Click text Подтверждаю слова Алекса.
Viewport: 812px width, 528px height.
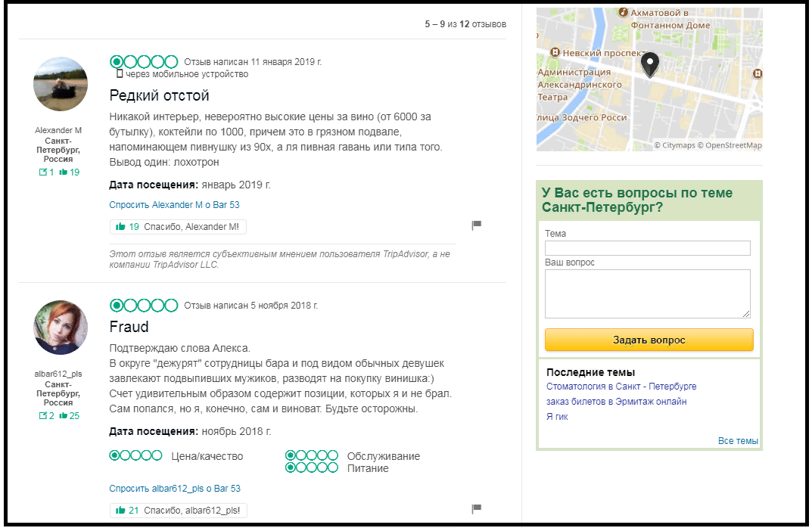coord(179,348)
